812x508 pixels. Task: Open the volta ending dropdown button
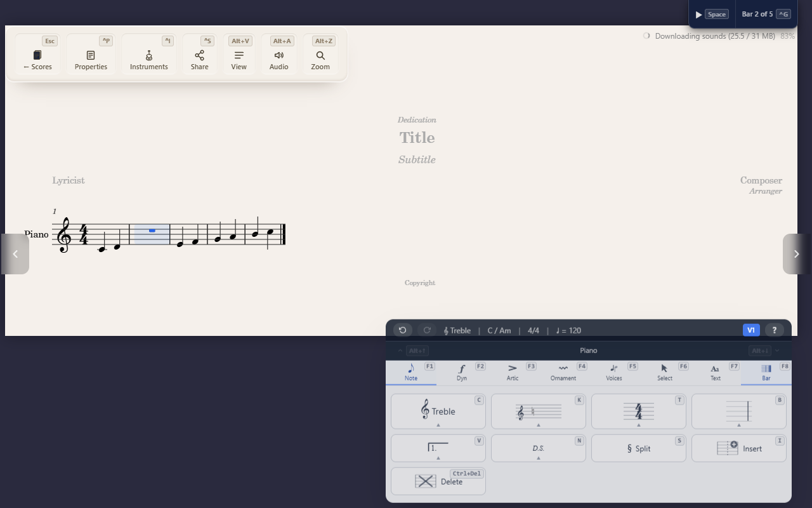pyautogui.click(x=438, y=448)
